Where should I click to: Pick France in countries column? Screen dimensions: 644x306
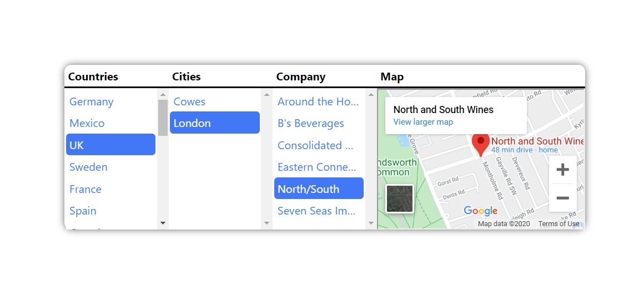[x=85, y=189]
